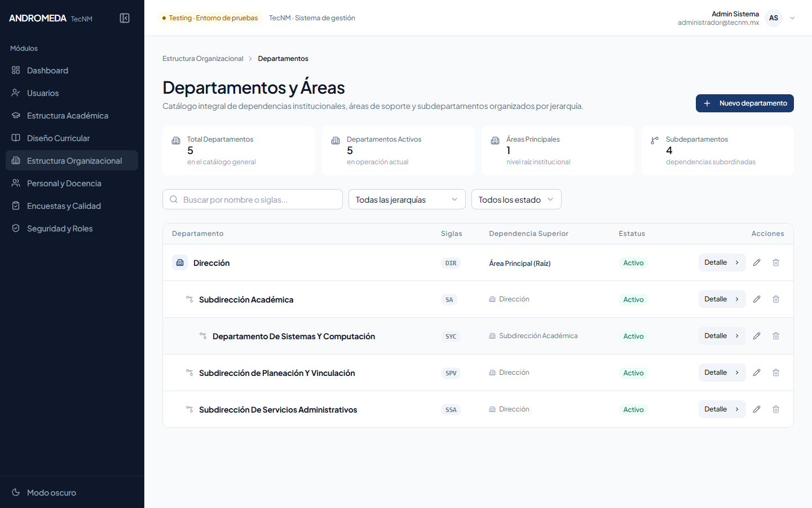Screen dimensions: 812x508
Task: Click the Subdepartamentos branch icon
Action: tap(655, 141)
